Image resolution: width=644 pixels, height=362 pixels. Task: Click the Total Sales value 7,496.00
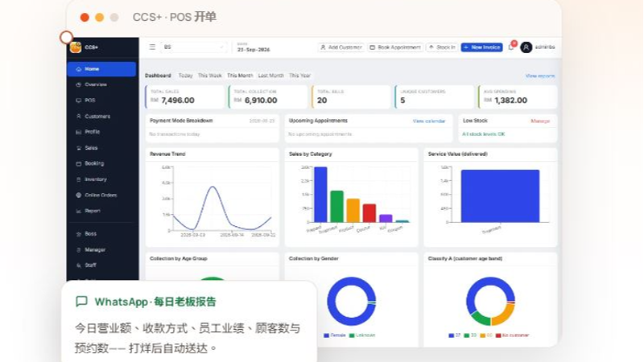point(178,100)
